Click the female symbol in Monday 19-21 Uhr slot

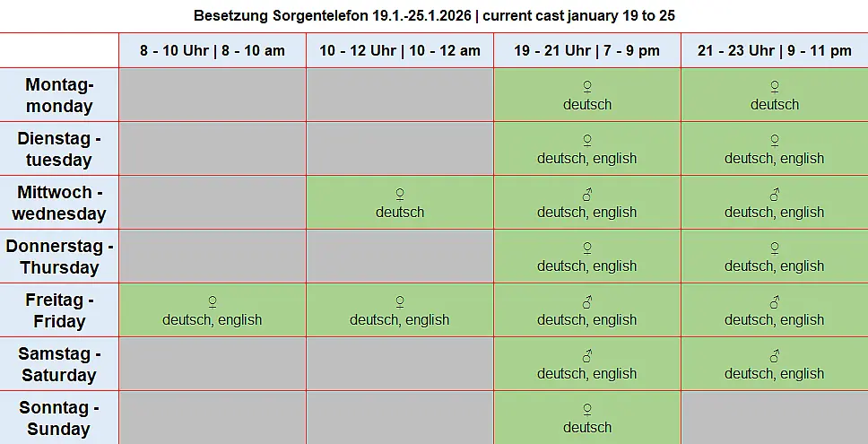587,87
